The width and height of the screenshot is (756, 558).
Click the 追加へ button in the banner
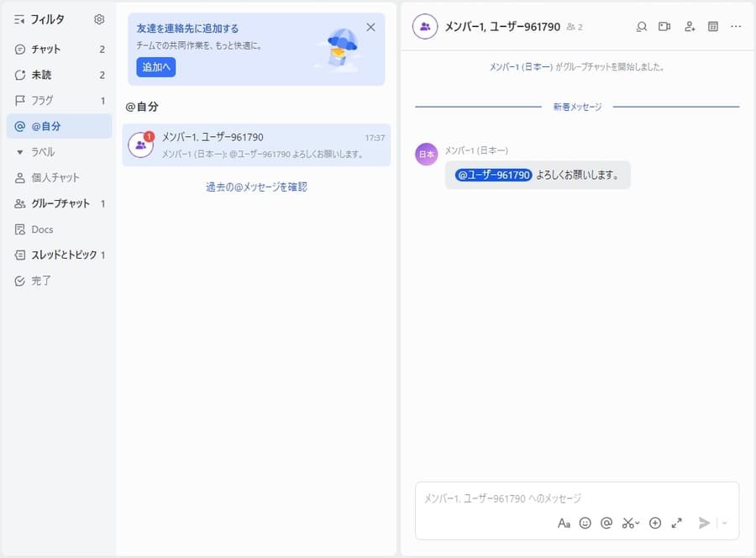[x=155, y=67]
